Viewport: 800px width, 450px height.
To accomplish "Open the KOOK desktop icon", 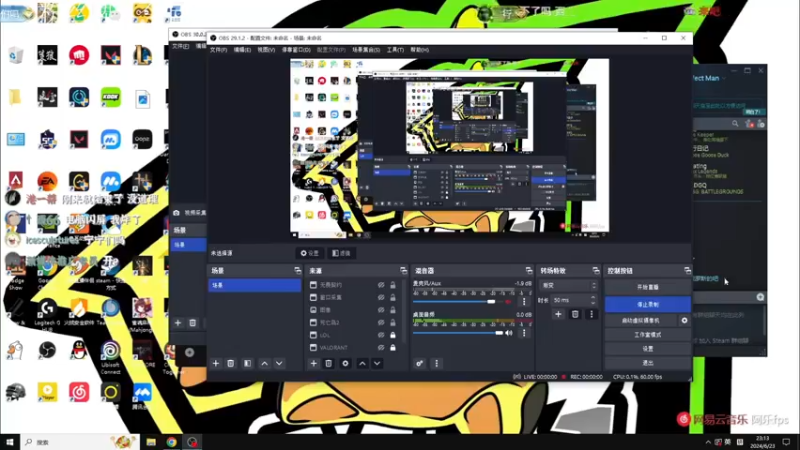I will point(111,97).
